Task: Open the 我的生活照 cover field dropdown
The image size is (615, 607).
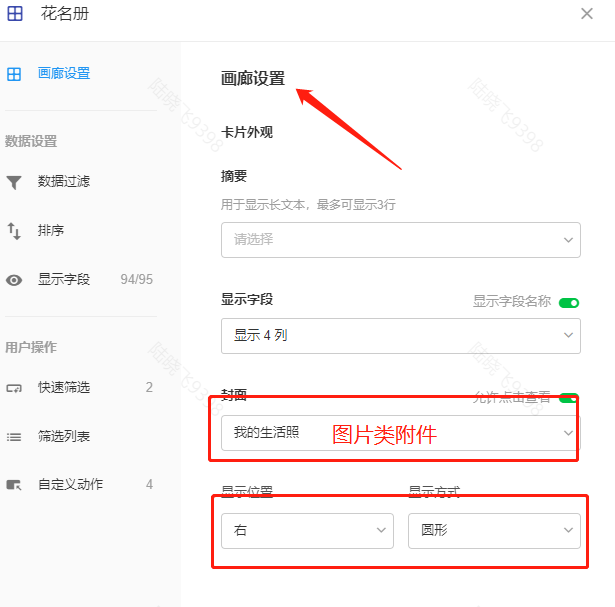Action: (x=401, y=433)
